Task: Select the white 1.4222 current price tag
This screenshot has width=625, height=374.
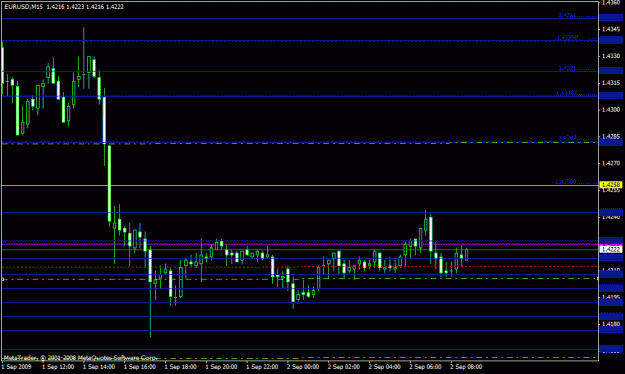Action: (x=611, y=249)
